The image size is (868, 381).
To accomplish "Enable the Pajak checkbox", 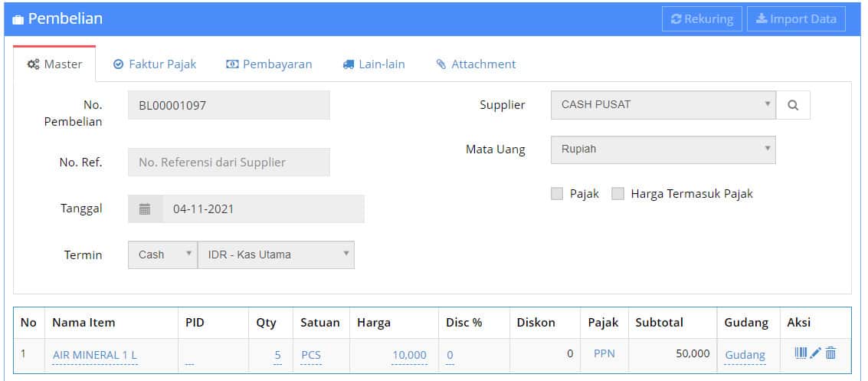I will 557,194.
